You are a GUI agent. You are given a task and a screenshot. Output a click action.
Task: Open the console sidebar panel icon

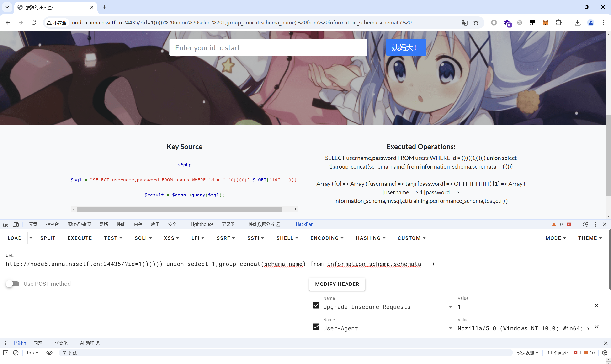(6, 353)
